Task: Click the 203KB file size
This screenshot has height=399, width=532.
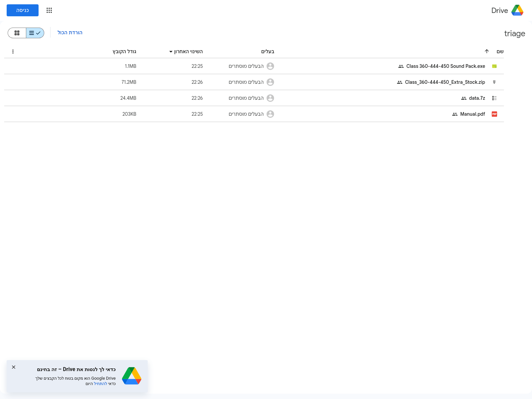Action: (129, 114)
